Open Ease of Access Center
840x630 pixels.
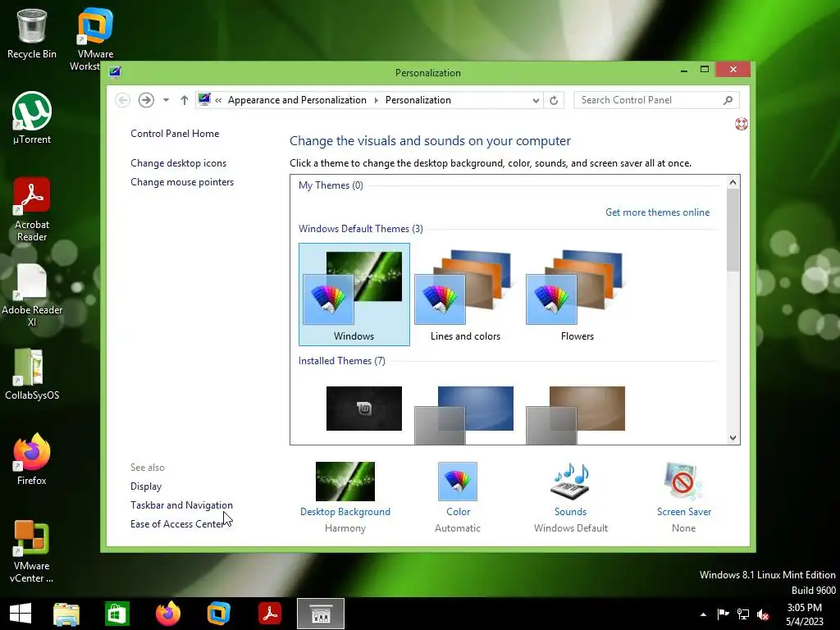pos(177,524)
